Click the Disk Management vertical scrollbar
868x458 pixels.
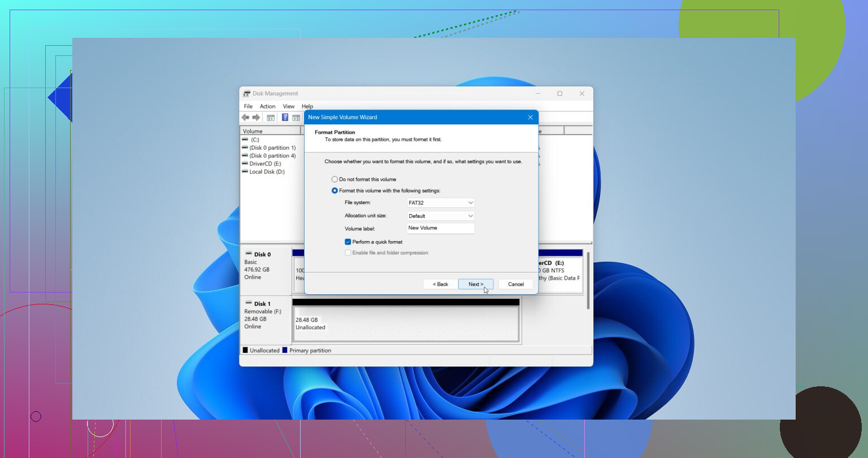588,280
